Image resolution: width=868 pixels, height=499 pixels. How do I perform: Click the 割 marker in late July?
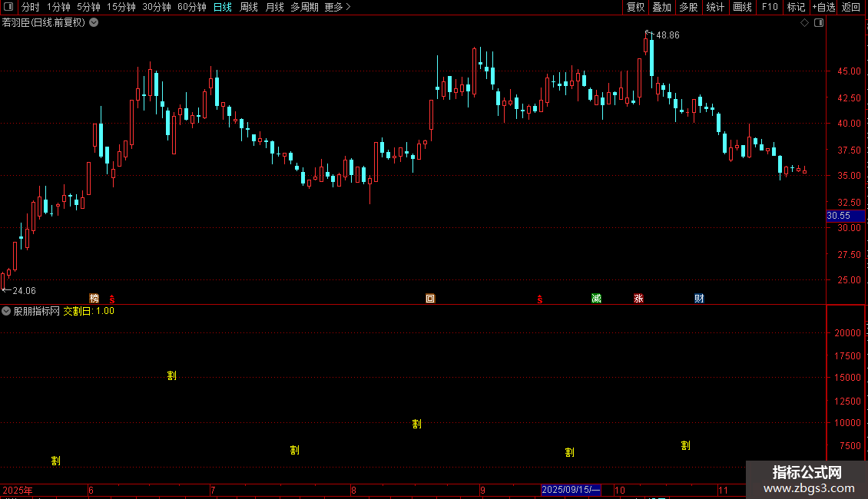[x=294, y=451]
